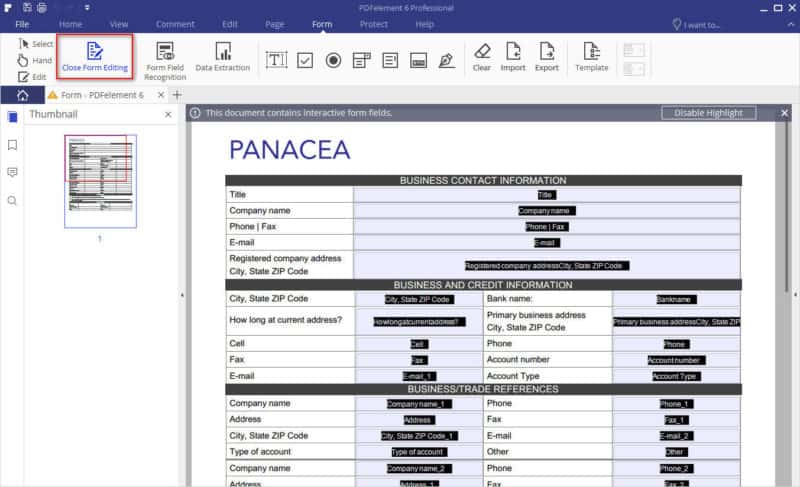Image resolution: width=800 pixels, height=487 pixels.
Task: Switch to the Page ribbon tab
Action: tap(274, 24)
